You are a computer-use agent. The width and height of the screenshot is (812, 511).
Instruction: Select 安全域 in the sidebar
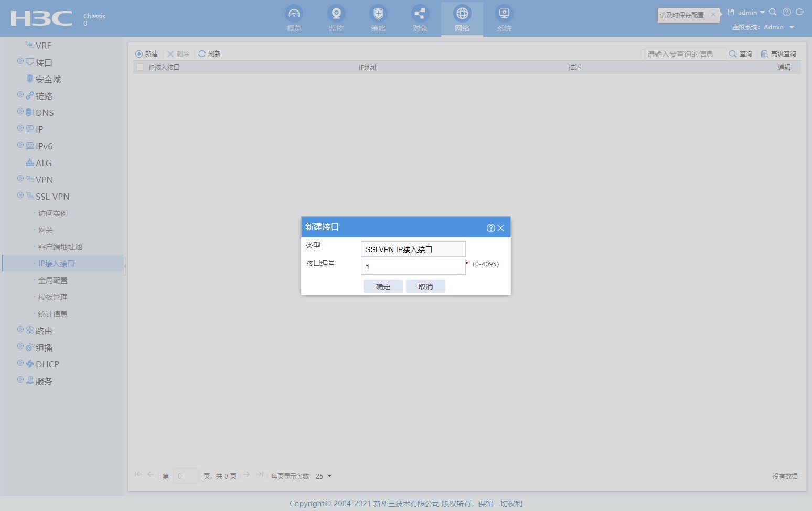(x=48, y=79)
